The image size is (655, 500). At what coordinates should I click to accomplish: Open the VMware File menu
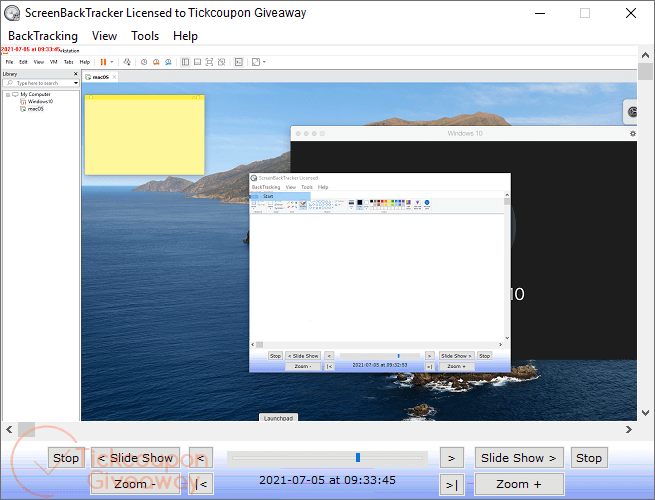(x=9, y=62)
